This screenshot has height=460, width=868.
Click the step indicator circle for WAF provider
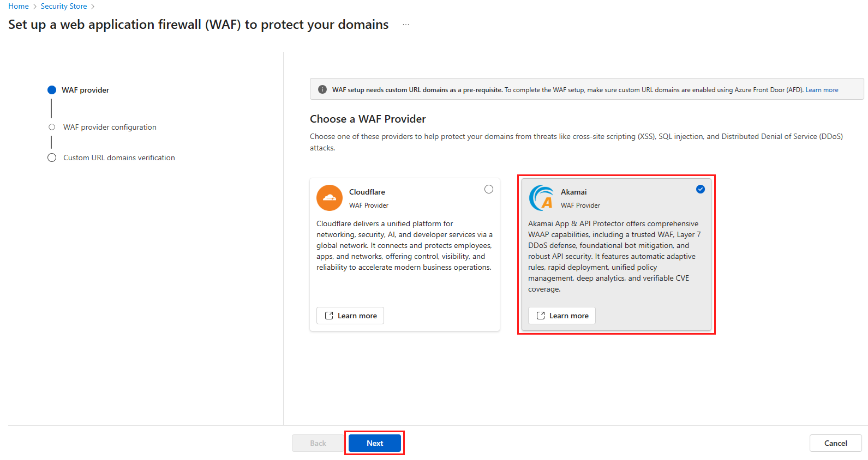(52, 90)
